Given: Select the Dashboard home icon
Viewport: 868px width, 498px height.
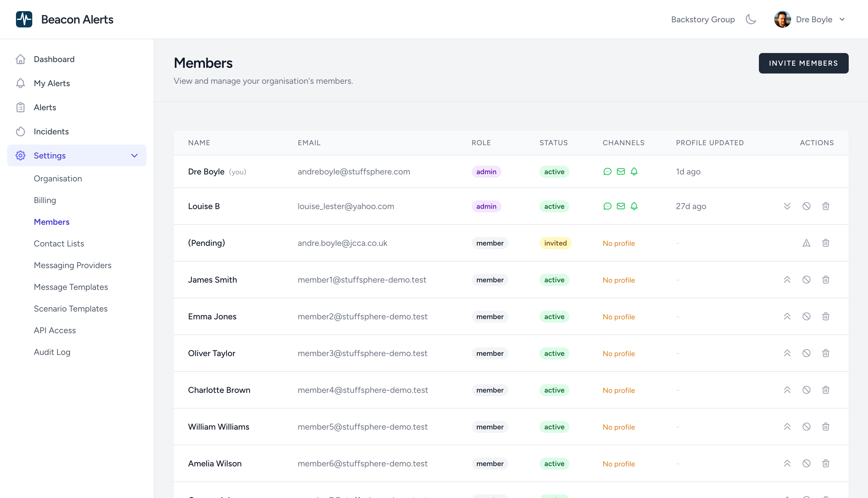Looking at the screenshot, I should (20, 59).
